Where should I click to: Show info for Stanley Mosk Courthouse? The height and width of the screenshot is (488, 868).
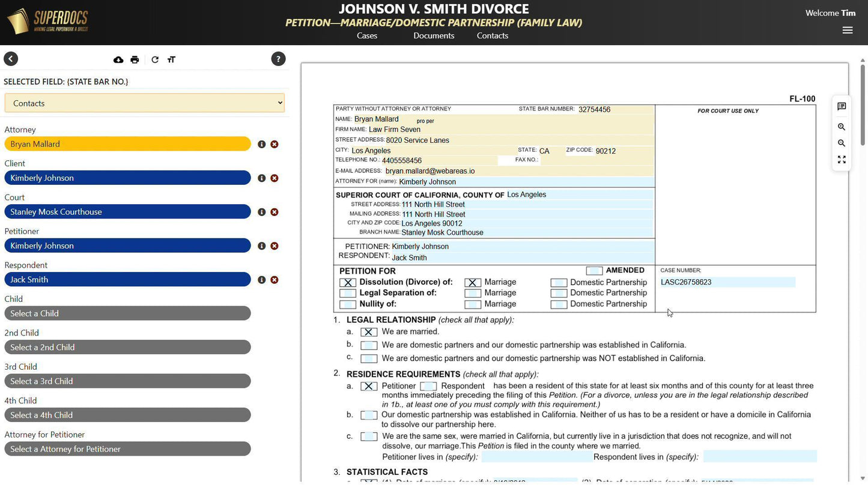261,212
